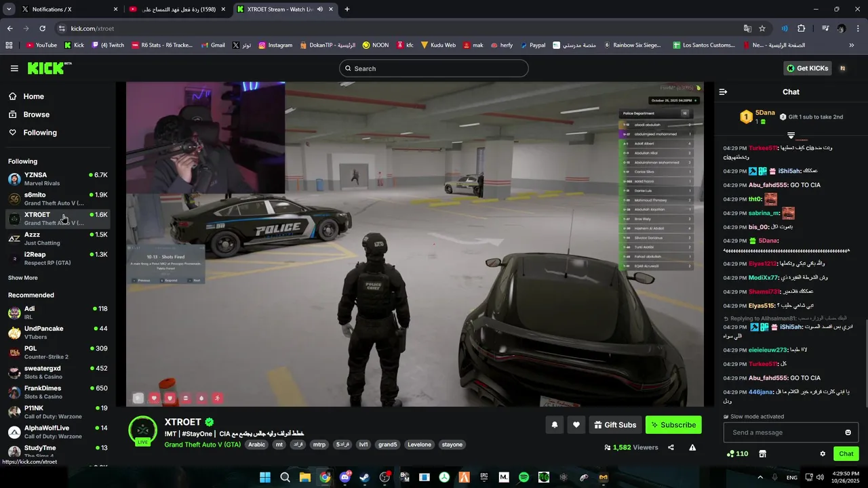Viewport: 868px width, 488px height.
Task: Open the channel shop icon below the chat
Action: (762, 454)
